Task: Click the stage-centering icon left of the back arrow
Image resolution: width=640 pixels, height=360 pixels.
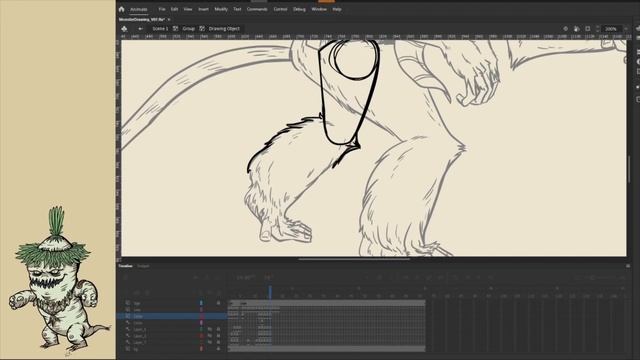Action: (124, 29)
